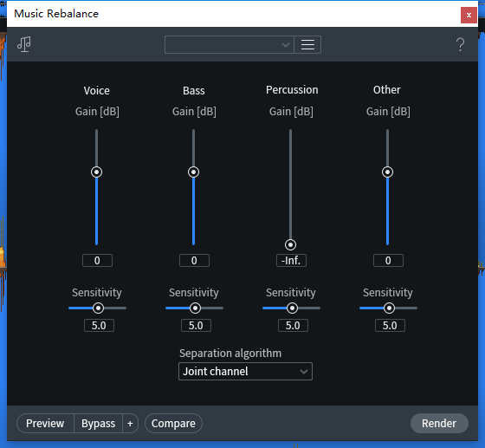The height and width of the screenshot is (448, 485).
Task: Click the Separation algorithm label
Action: (230, 353)
